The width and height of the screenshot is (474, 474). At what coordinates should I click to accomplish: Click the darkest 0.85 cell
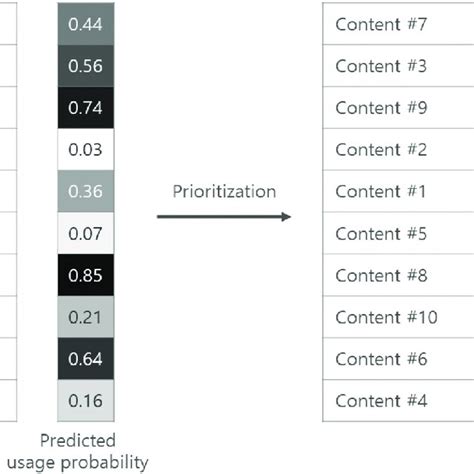tap(86, 275)
